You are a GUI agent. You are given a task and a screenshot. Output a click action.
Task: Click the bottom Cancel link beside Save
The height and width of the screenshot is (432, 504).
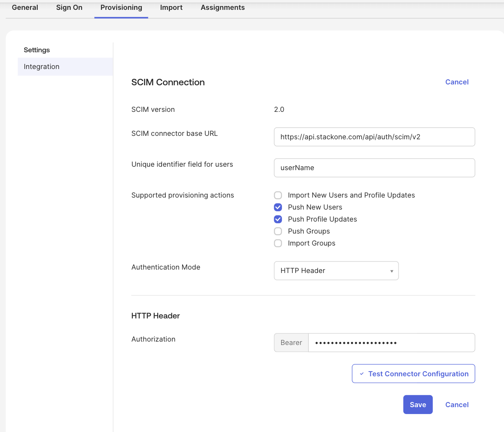457,405
